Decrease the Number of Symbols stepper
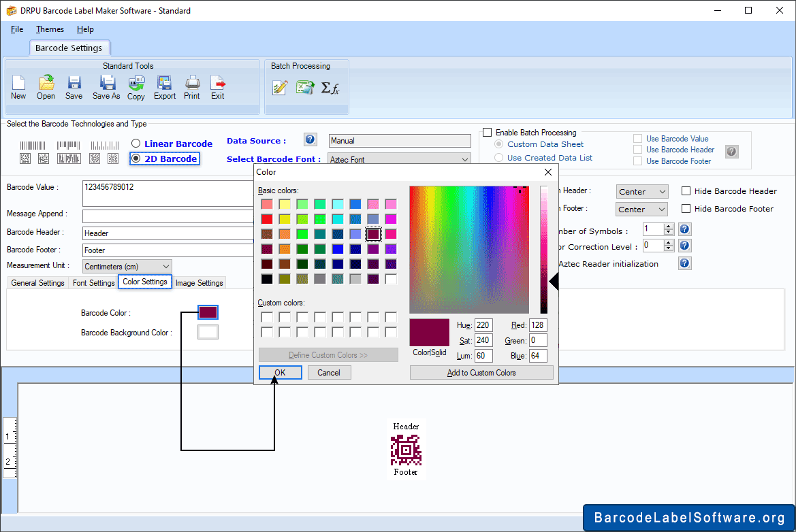 tap(669, 232)
